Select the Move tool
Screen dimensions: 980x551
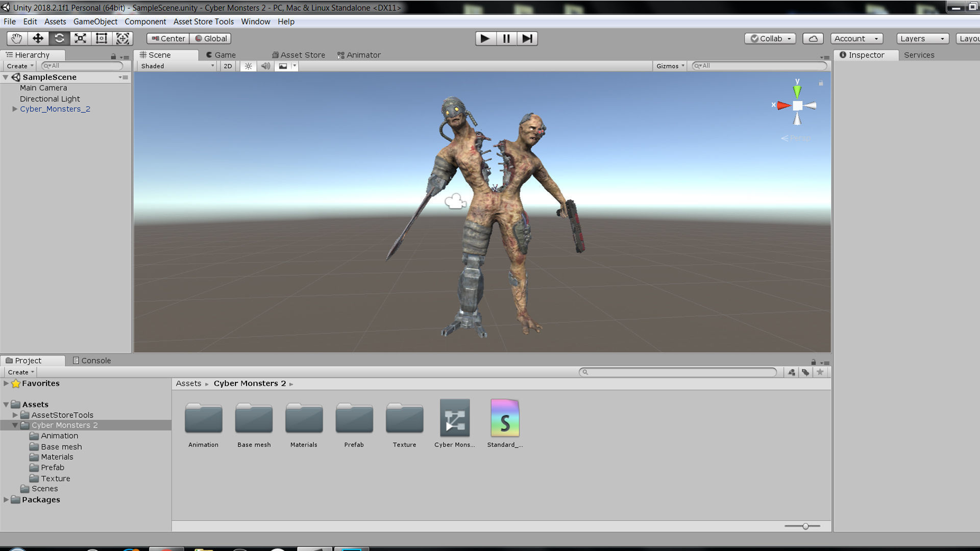[38, 38]
